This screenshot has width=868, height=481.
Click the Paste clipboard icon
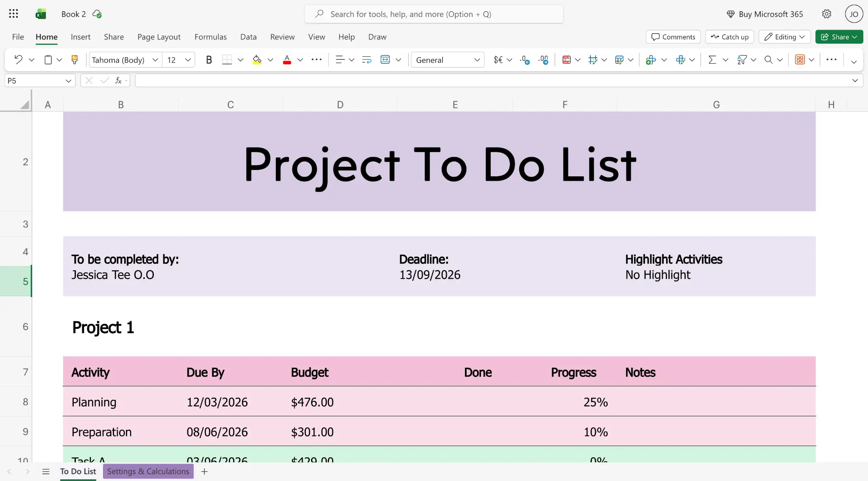point(48,60)
